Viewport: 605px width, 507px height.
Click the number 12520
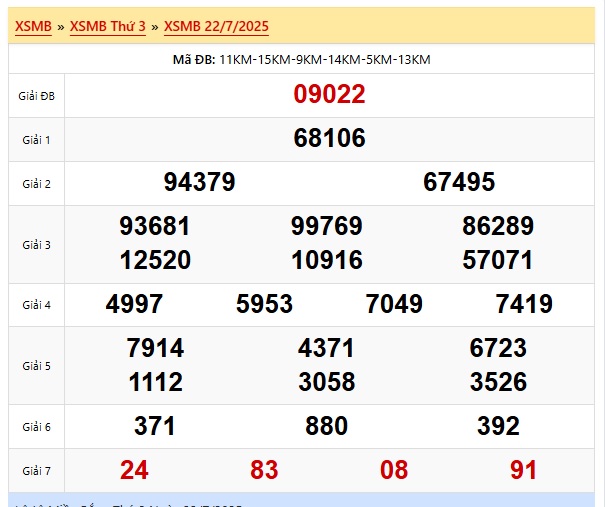(x=155, y=260)
